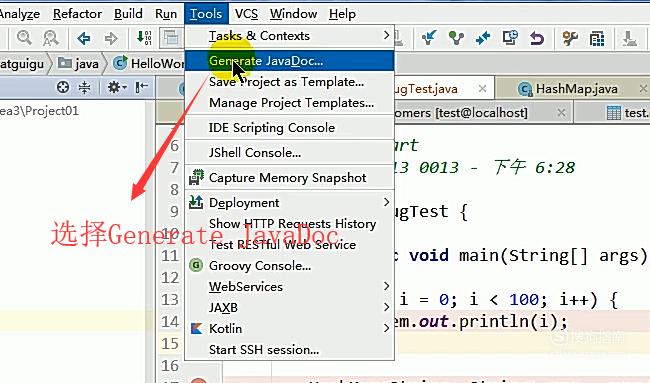Select Show HTTP Requests History
This screenshot has width=650, height=383.
pyautogui.click(x=289, y=223)
